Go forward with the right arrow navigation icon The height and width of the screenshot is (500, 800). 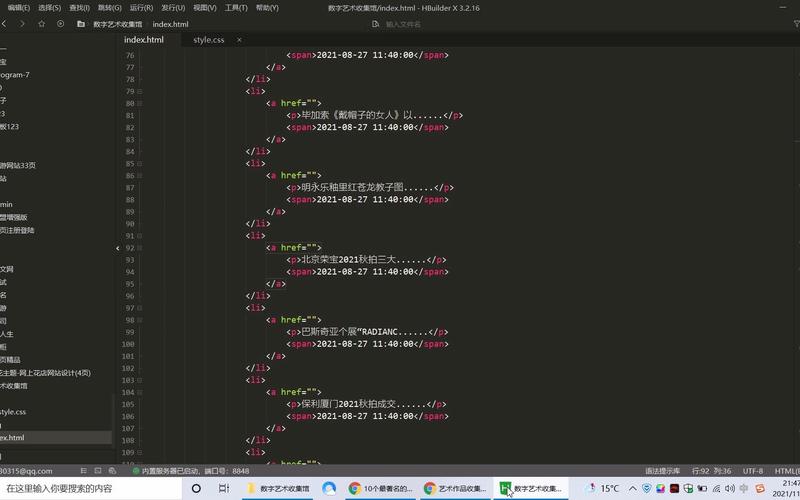click(x=22, y=24)
